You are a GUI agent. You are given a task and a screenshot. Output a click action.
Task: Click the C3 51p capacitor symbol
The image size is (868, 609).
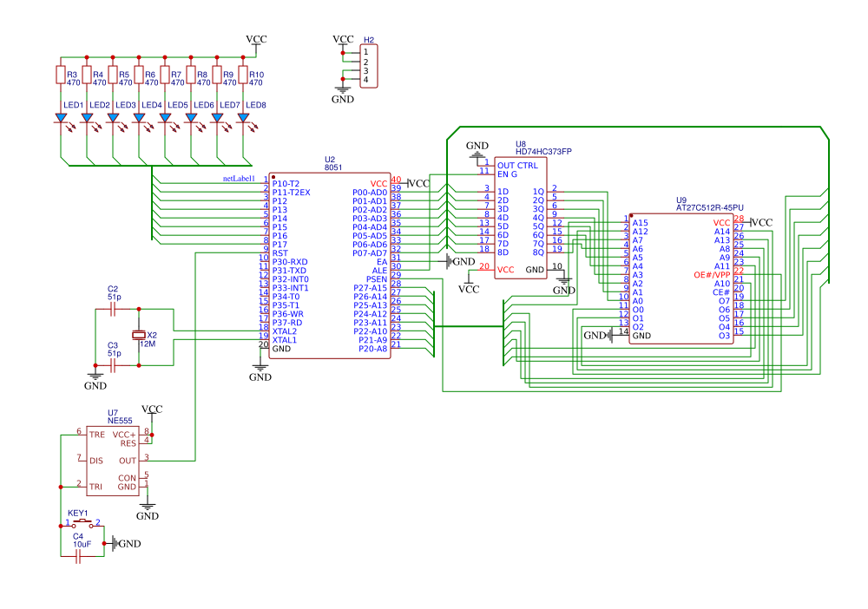[x=115, y=365]
